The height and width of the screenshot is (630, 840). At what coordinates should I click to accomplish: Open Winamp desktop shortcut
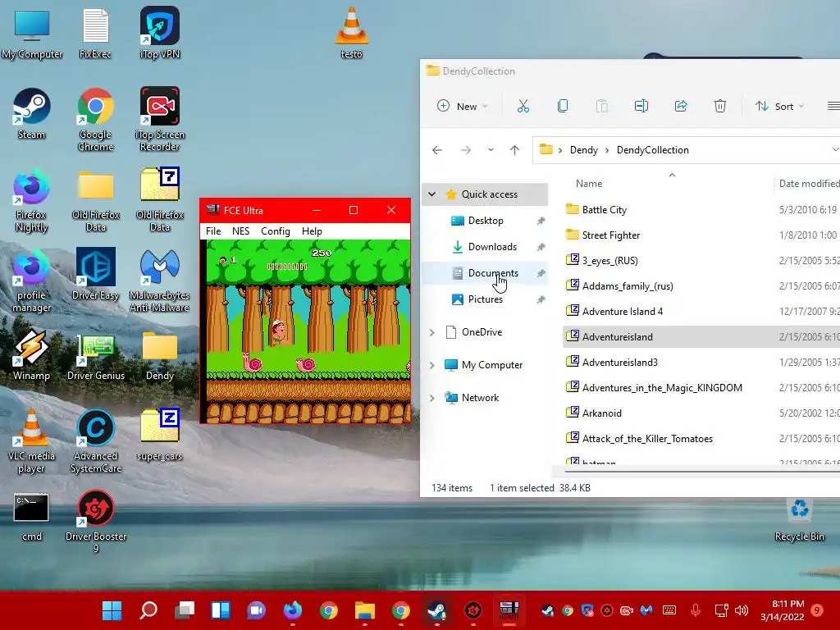click(x=32, y=354)
